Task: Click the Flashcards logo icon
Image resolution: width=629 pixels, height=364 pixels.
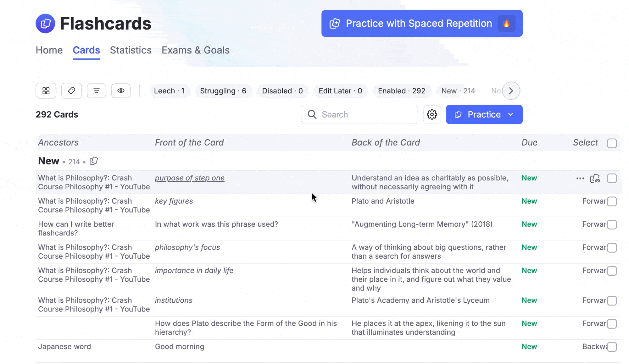Action: [x=45, y=24]
